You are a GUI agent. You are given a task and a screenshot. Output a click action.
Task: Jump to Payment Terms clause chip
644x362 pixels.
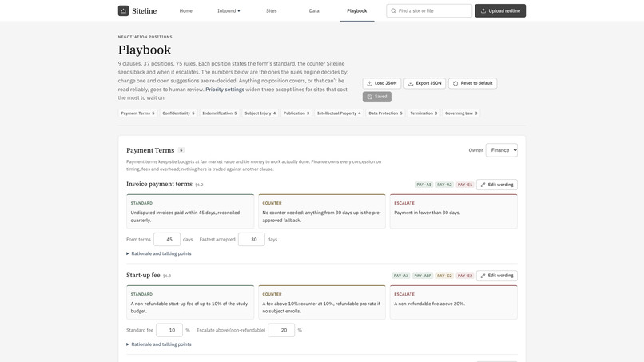[x=137, y=113]
